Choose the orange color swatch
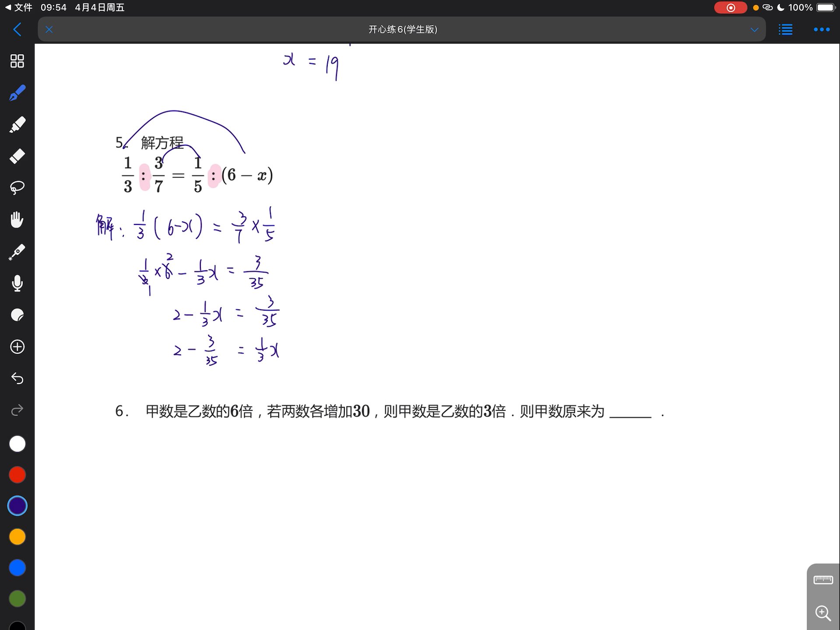This screenshot has width=840, height=630. [17, 537]
